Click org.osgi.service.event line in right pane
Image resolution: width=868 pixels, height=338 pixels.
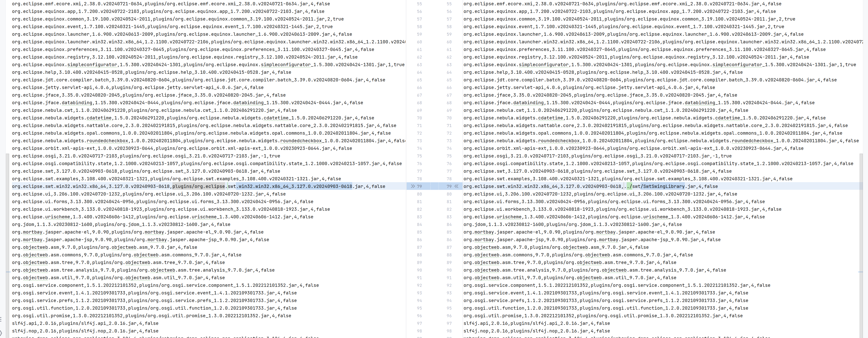coord(606,293)
